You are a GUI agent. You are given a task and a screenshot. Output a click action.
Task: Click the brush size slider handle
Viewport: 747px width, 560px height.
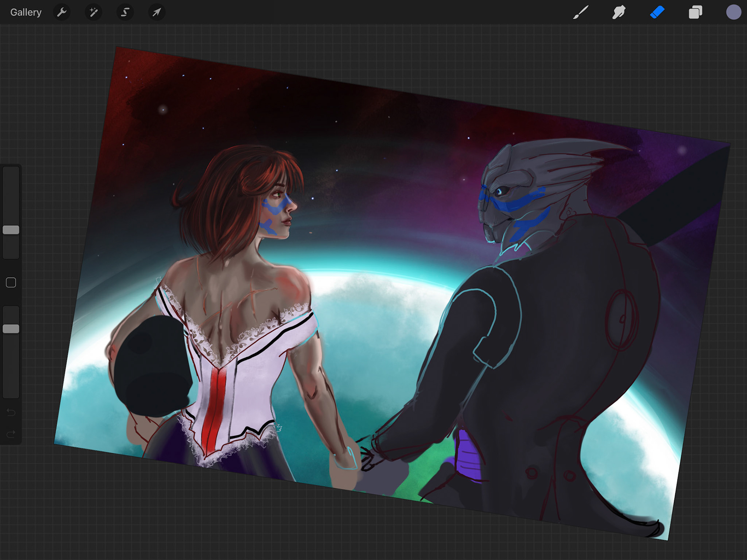[x=11, y=230]
